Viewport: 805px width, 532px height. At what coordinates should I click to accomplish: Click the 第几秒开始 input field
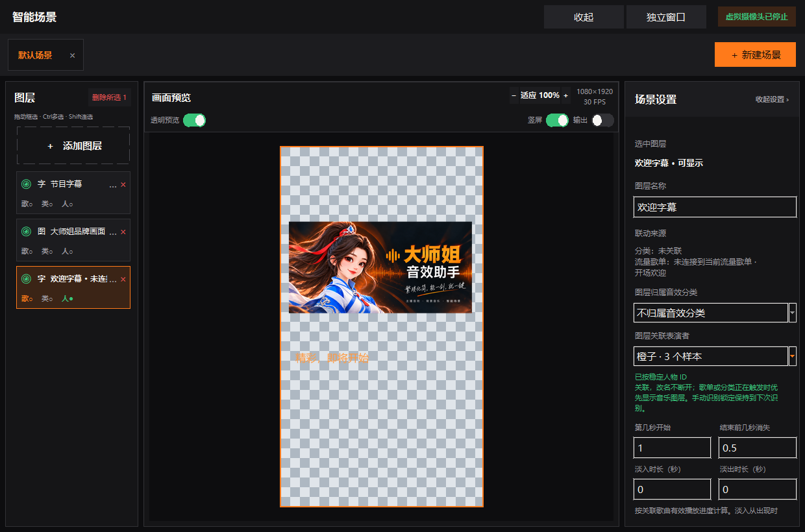pos(673,448)
